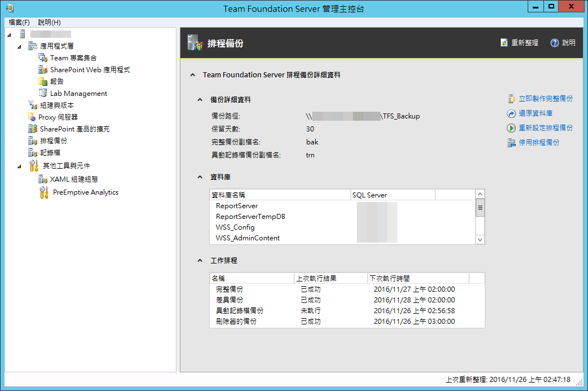The image size is (588, 391).
Task: Click the database list scroll up arrow
Action: (480, 194)
